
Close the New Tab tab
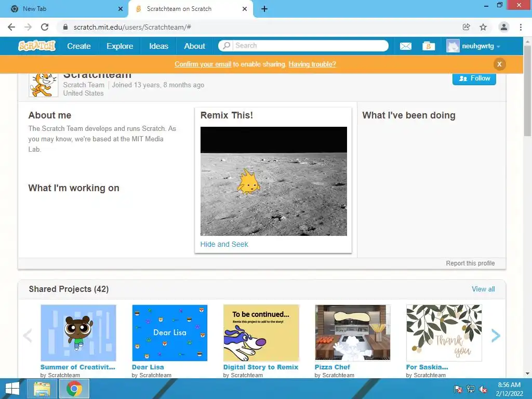tap(121, 9)
